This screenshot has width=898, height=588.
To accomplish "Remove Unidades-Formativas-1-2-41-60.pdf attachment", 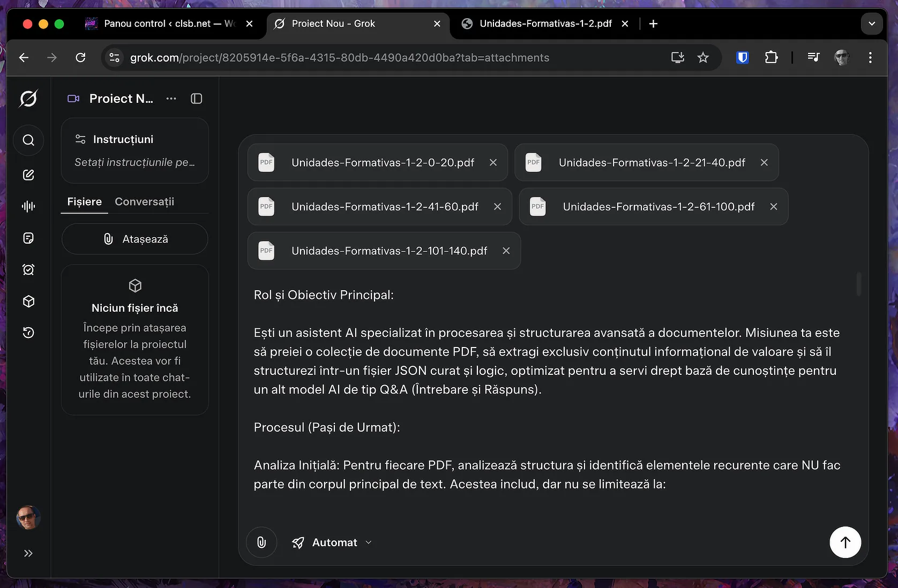I will [x=497, y=207].
